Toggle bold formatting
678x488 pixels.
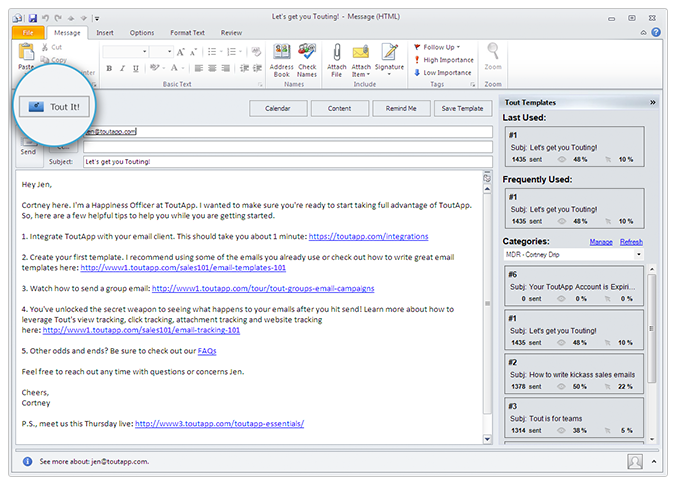109,68
